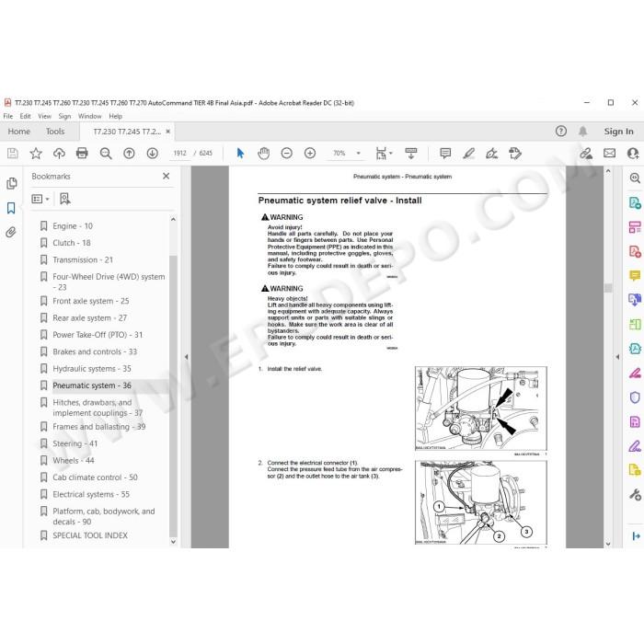644x644 pixels.
Task: Select the arrow Selection tool
Action: pyautogui.click(x=240, y=154)
